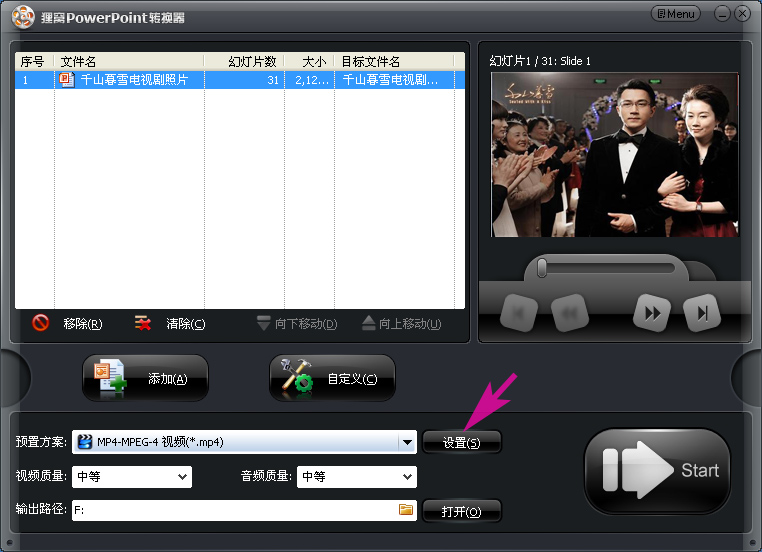The width and height of the screenshot is (762, 552).
Task: Click the fast-forward preview button
Action: click(652, 313)
